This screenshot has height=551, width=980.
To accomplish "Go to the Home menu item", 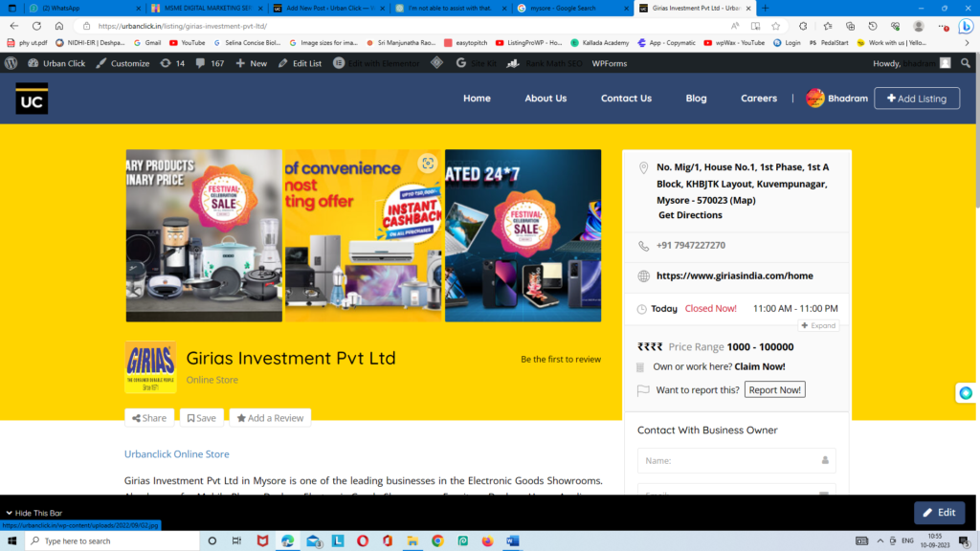I will coord(477,99).
